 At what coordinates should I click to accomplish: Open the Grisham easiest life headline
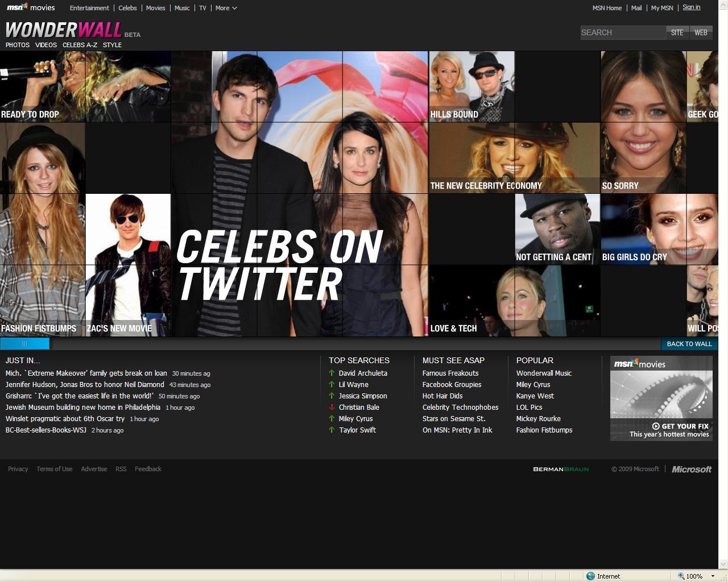point(80,396)
